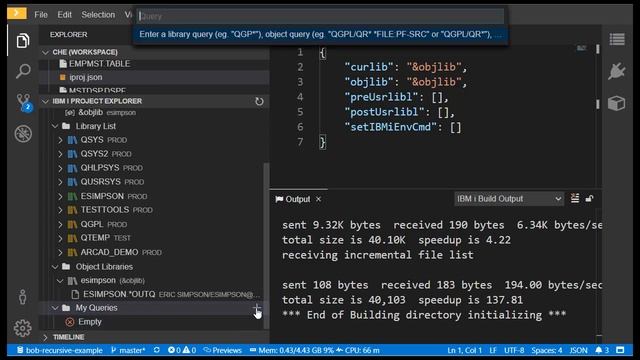Screen dimensions: 640x360
Task: Open the cube workspace icon in right sidebar
Action: 616,103
